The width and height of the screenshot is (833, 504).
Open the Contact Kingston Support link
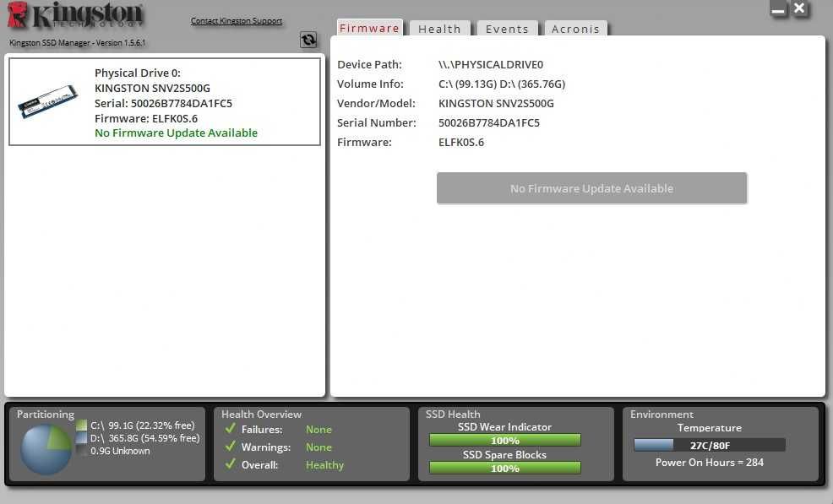[237, 21]
